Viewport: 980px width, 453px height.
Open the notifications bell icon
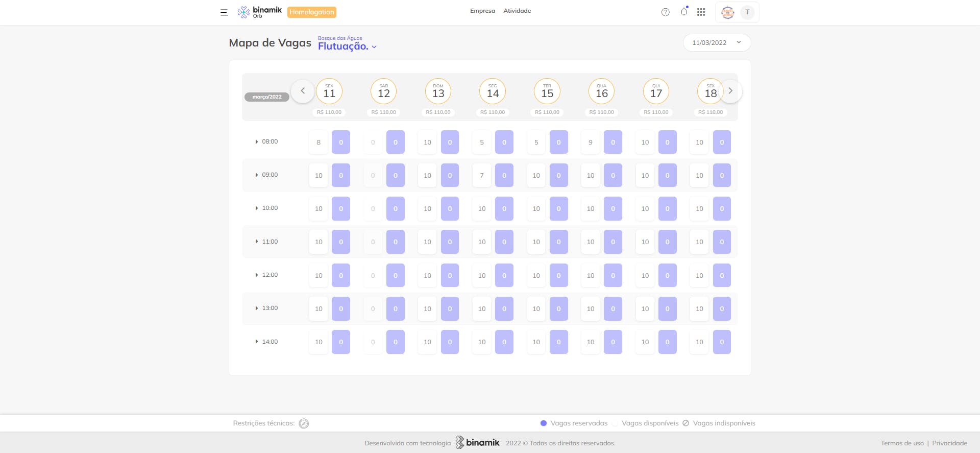tap(684, 11)
